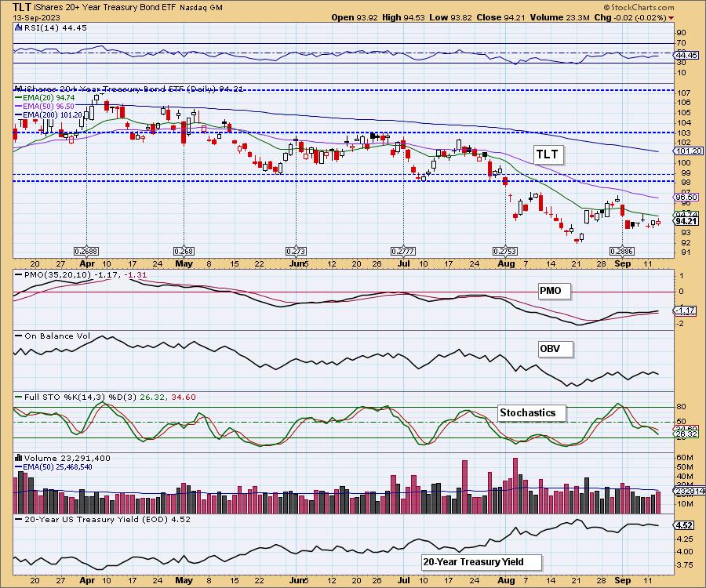Click the High 94.53 value in header

404,17
